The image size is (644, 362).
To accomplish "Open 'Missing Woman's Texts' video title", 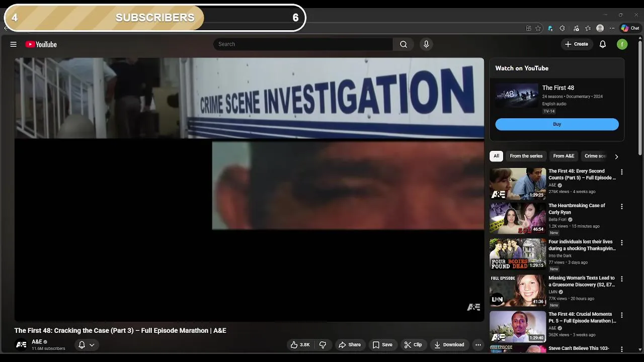I will tap(582, 281).
